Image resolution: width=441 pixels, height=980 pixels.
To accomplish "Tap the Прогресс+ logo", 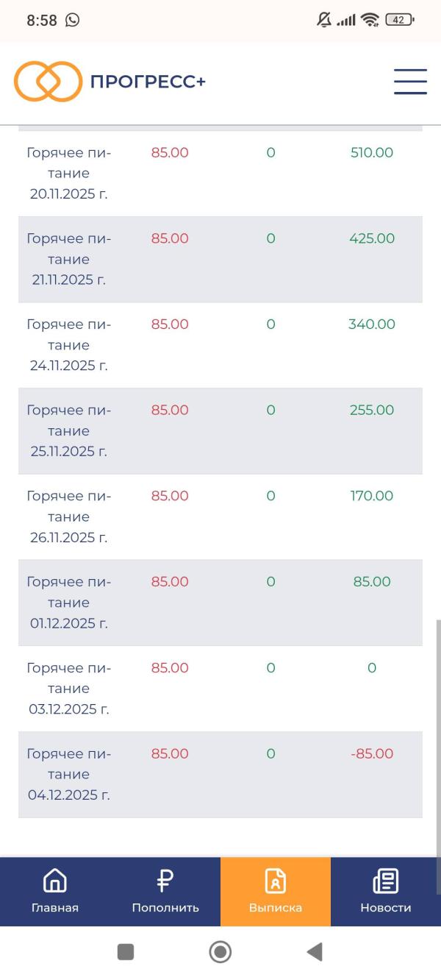I will point(110,81).
